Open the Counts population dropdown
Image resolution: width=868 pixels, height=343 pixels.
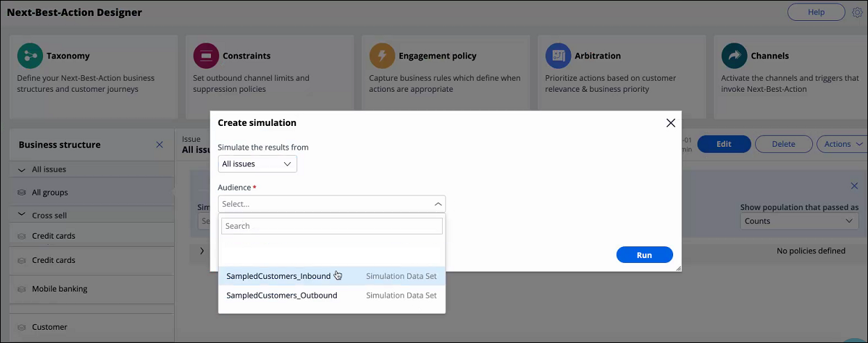(x=798, y=221)
